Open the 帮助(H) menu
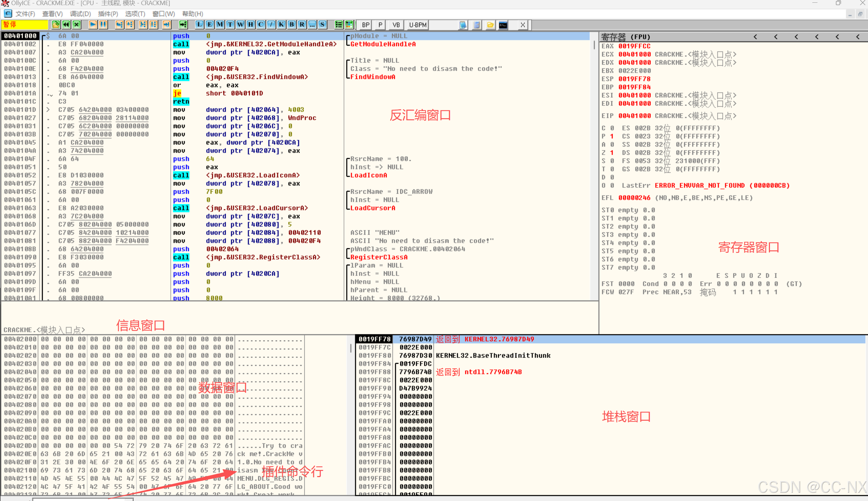Viewport: 868px width, 501px height. pyautogui.click(x=192, y=14)
